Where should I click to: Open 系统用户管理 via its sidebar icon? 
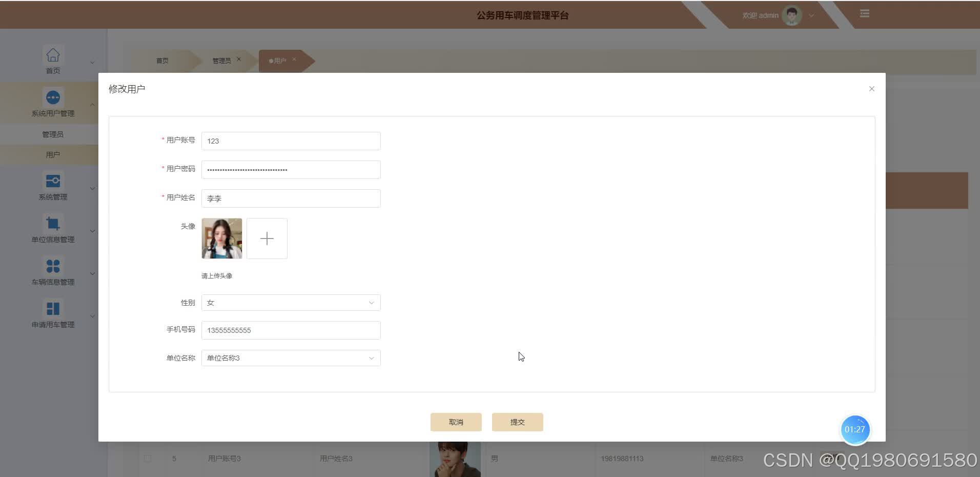[x=53, y=97]
